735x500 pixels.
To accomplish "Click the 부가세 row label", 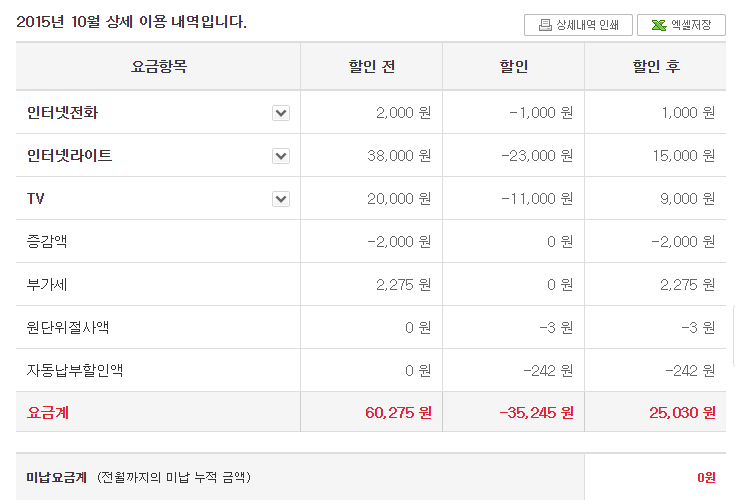I will pyautogui.click(x=47, y=284).
